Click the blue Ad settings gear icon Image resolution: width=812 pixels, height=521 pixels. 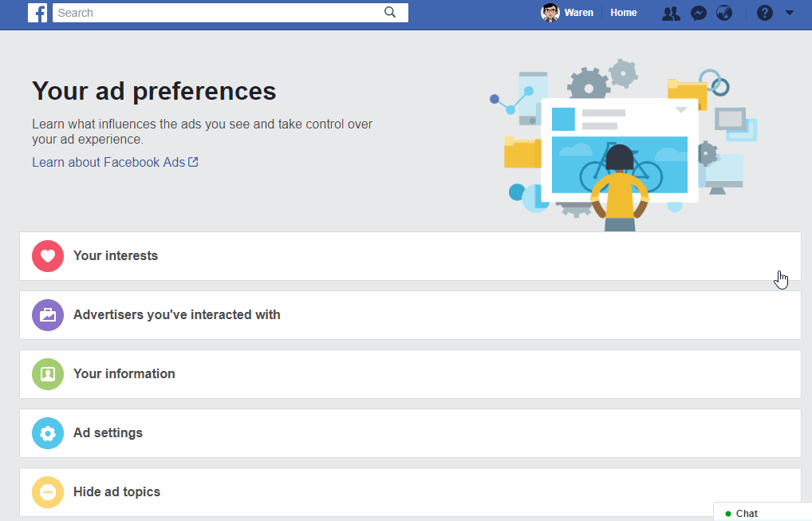tap(48, 433)
